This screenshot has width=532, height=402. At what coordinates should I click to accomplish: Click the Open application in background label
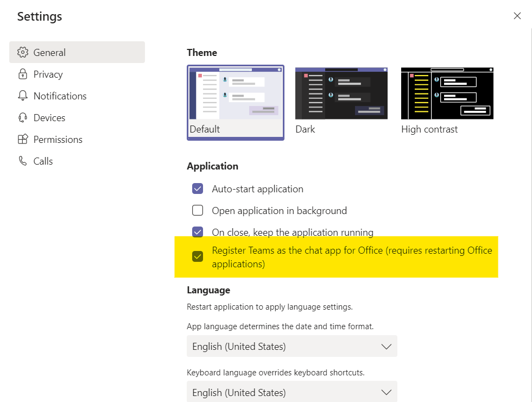279,211
